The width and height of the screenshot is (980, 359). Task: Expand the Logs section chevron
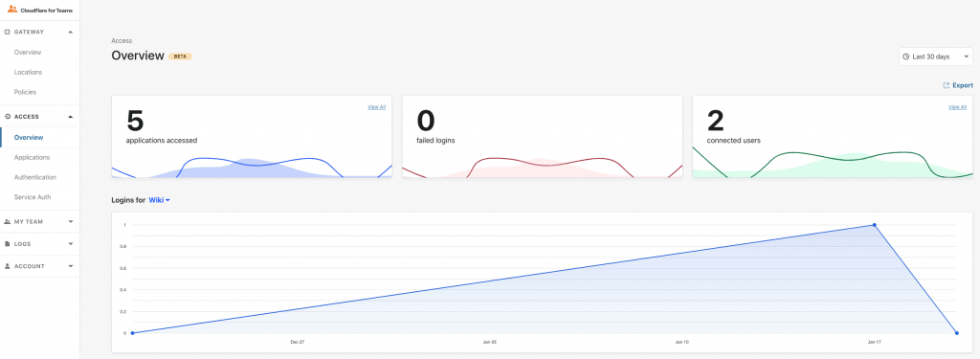71,244
